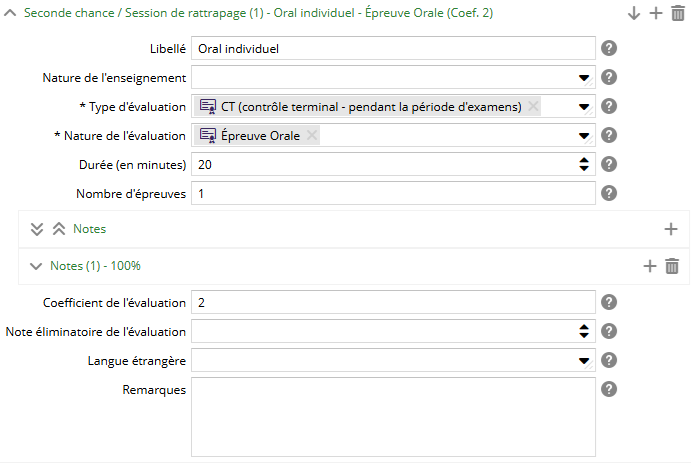
Task: Show help for Durée (en minutes)
Action: (x=608, y=164)
